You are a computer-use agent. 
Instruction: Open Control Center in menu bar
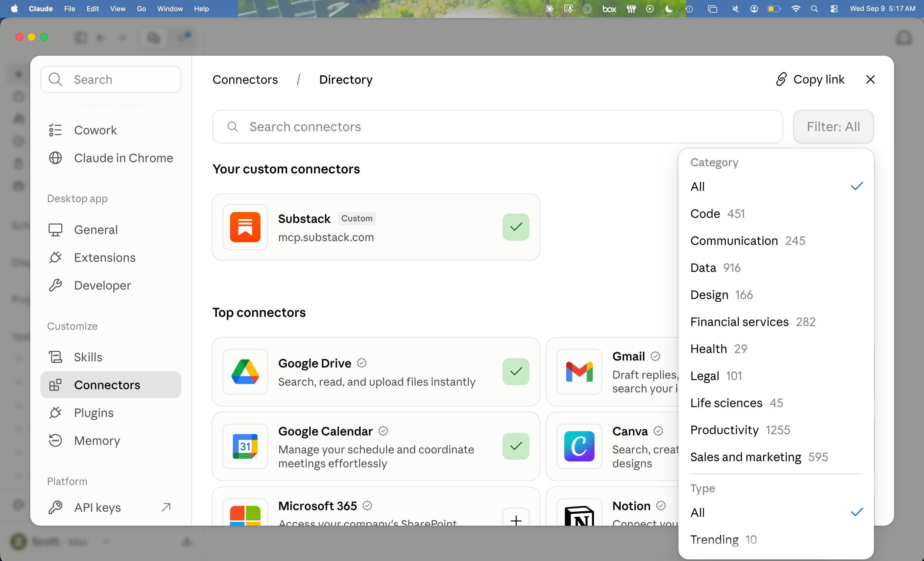pos(834,9)
